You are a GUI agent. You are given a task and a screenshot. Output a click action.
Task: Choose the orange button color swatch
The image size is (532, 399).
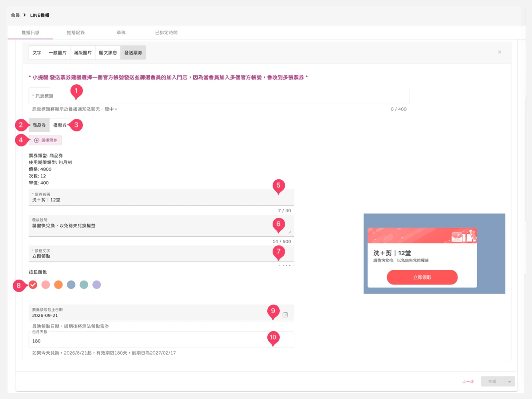[59, 284]
